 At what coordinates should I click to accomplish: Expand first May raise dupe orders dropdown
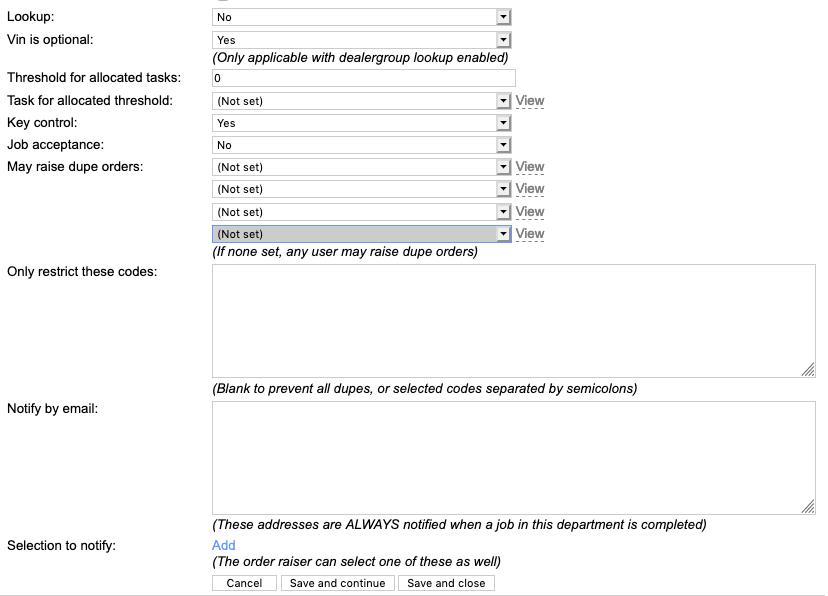pos(361,167)
